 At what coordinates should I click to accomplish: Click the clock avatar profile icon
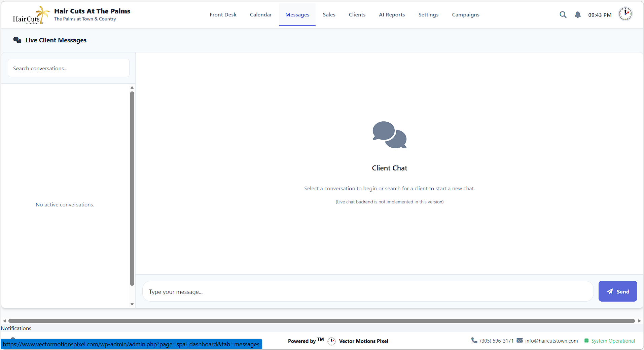click(625, 14)
